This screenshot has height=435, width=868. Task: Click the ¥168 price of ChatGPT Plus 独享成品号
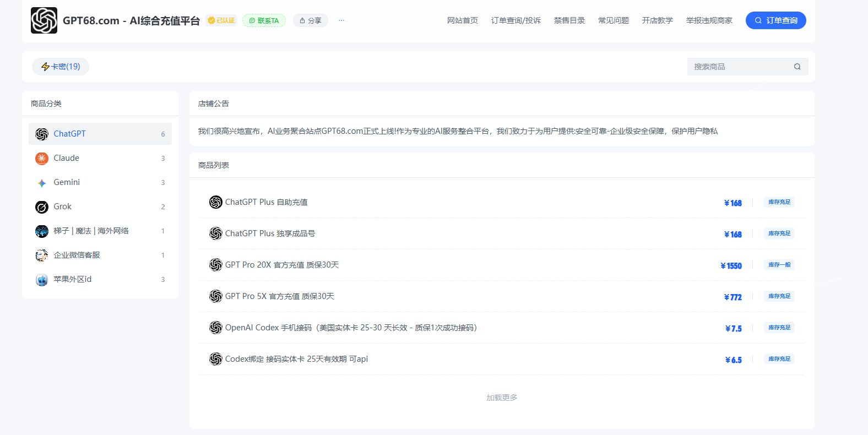click(x=733, y=235)
